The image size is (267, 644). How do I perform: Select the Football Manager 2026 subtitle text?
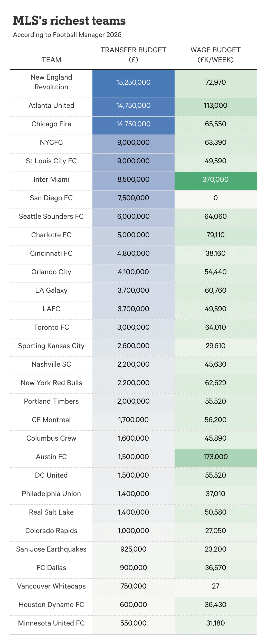click(67, 35)
